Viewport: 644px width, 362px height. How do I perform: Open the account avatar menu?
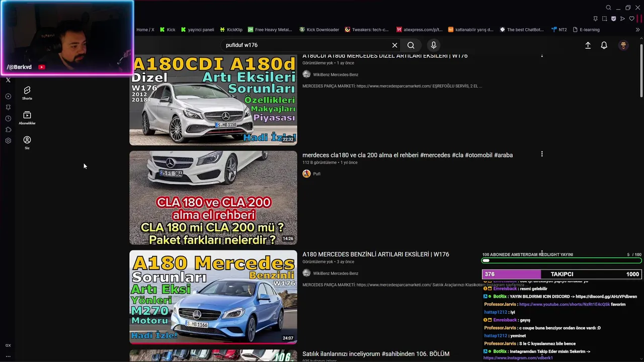coord(623,45)
